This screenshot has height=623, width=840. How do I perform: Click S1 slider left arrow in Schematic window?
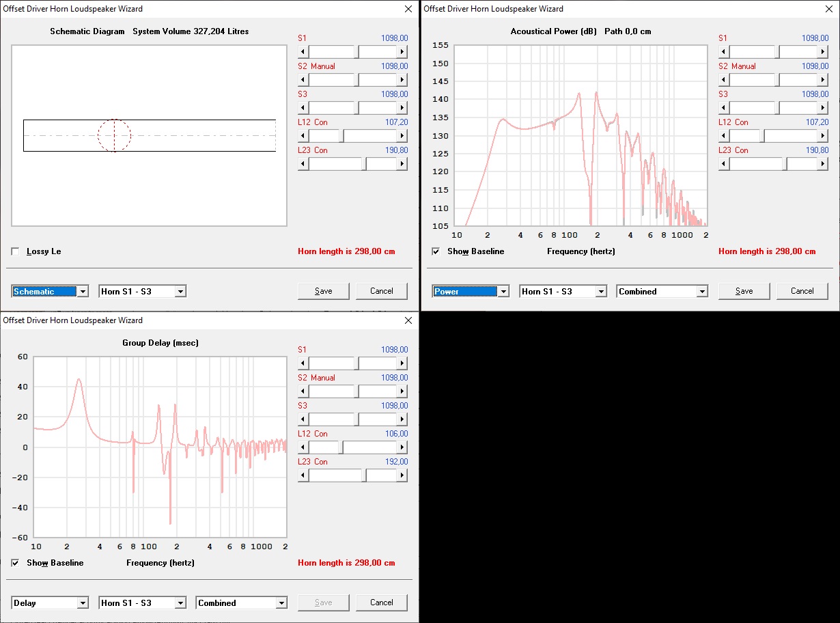303,52
